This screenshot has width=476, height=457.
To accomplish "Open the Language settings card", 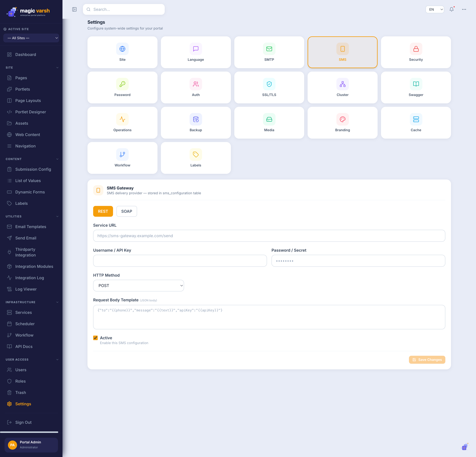I will 196,52.
